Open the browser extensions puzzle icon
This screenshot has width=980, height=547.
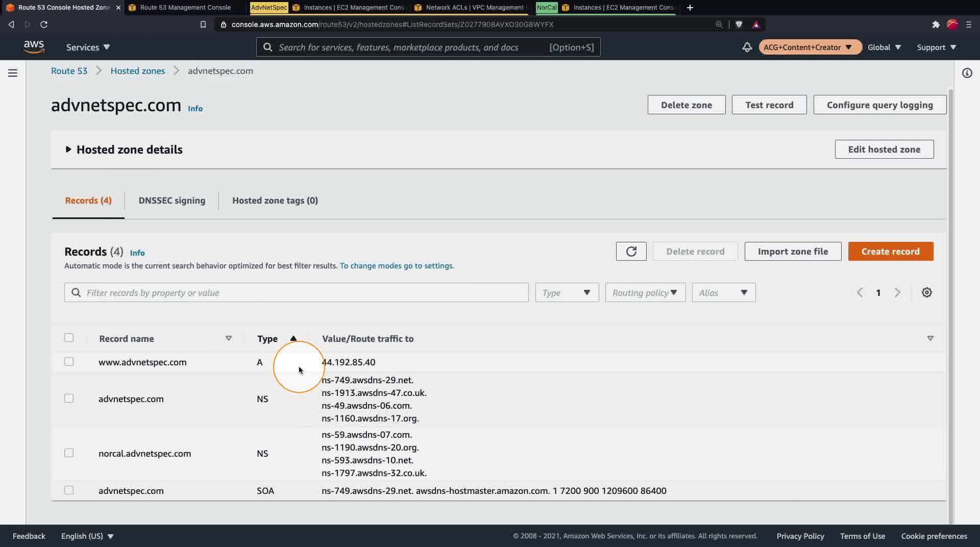point(936,24)
